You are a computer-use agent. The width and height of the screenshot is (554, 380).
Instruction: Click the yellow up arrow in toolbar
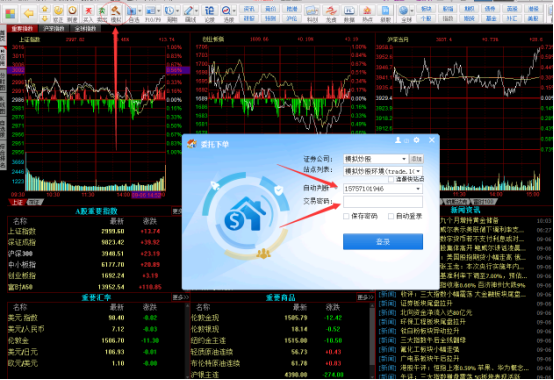point(45,9)
